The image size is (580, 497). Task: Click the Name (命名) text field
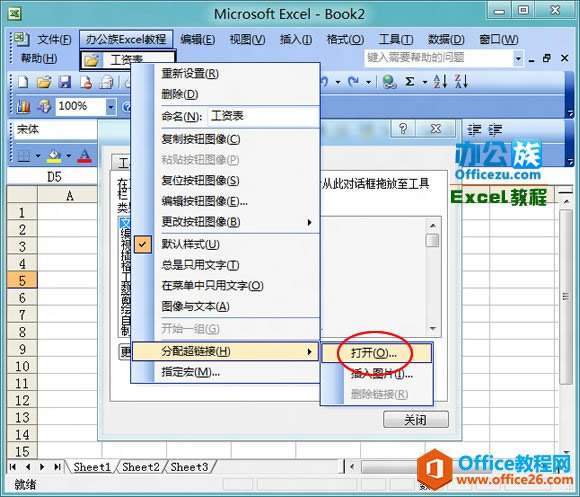263,116
